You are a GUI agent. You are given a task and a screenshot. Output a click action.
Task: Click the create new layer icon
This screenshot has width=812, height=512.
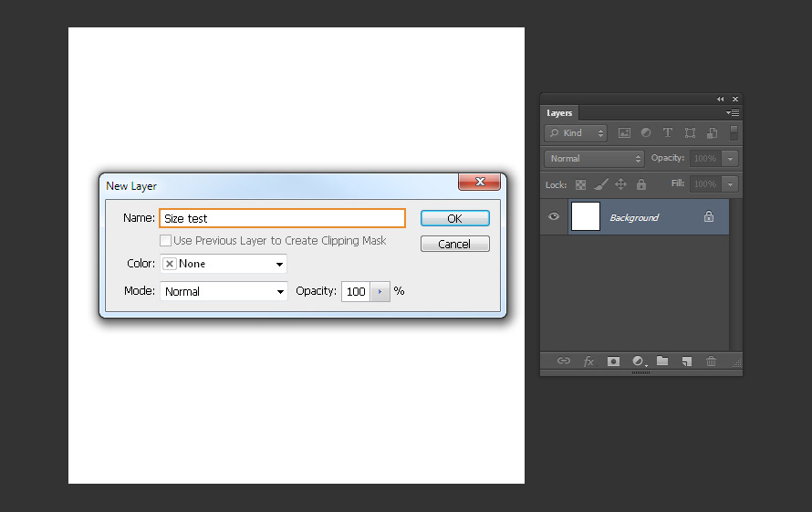pos(687,361)
